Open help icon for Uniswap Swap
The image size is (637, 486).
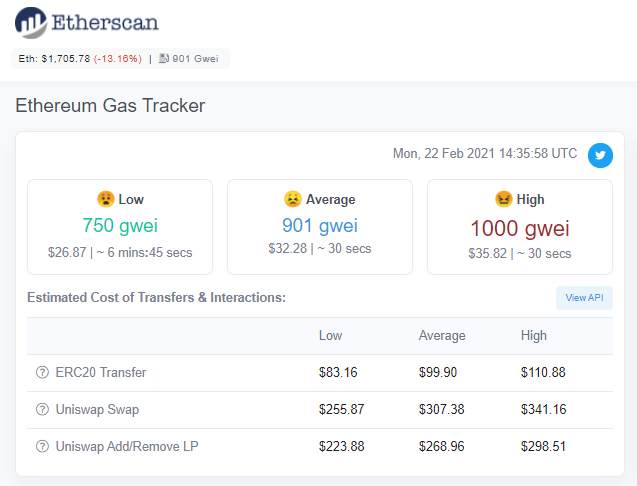coord(42,409)
